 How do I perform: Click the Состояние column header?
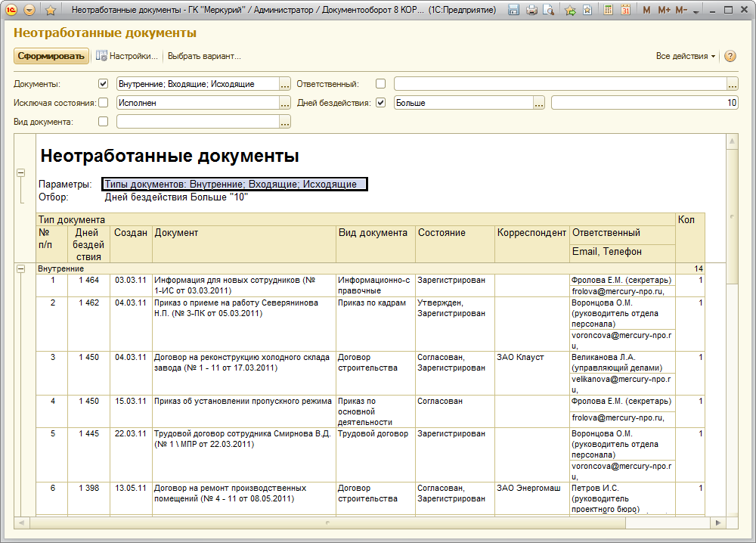455,244
